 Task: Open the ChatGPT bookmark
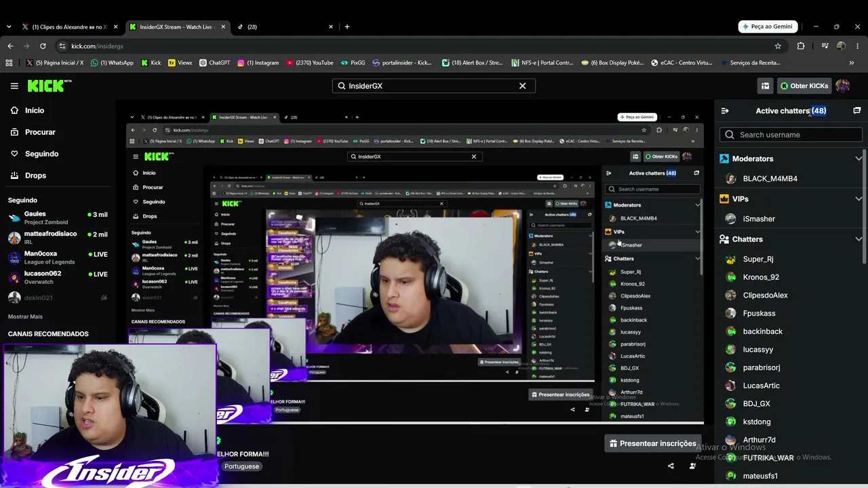(214, 63)
